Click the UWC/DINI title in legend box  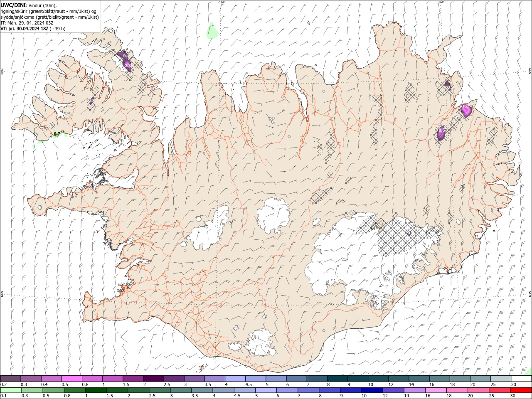pos(13,5)
